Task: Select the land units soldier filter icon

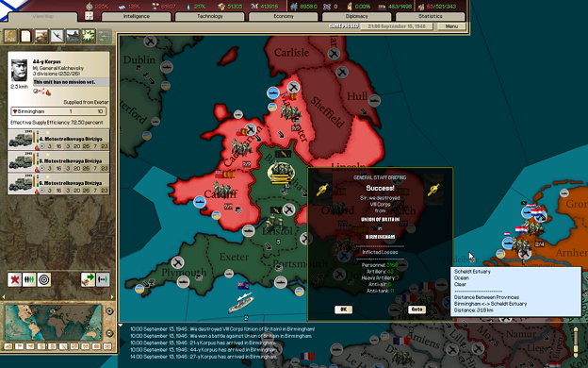Action: point(41,36)
